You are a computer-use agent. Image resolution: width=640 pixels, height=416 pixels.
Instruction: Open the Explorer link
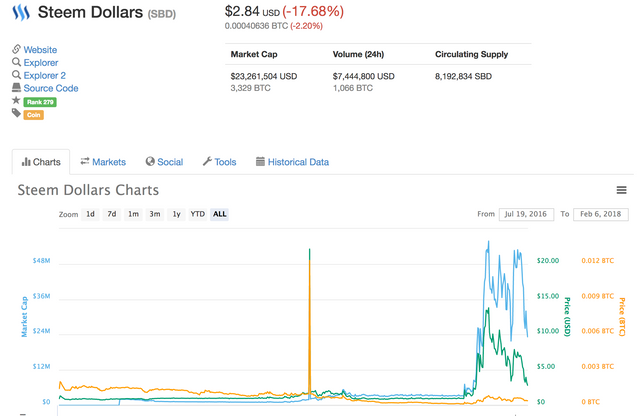click(41, 62)
